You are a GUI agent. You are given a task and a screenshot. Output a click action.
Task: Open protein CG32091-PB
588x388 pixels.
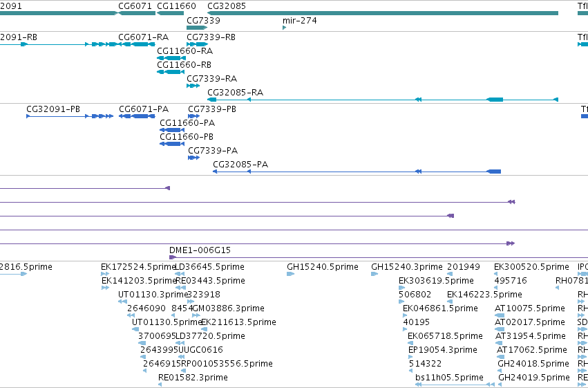click(53, 109)
